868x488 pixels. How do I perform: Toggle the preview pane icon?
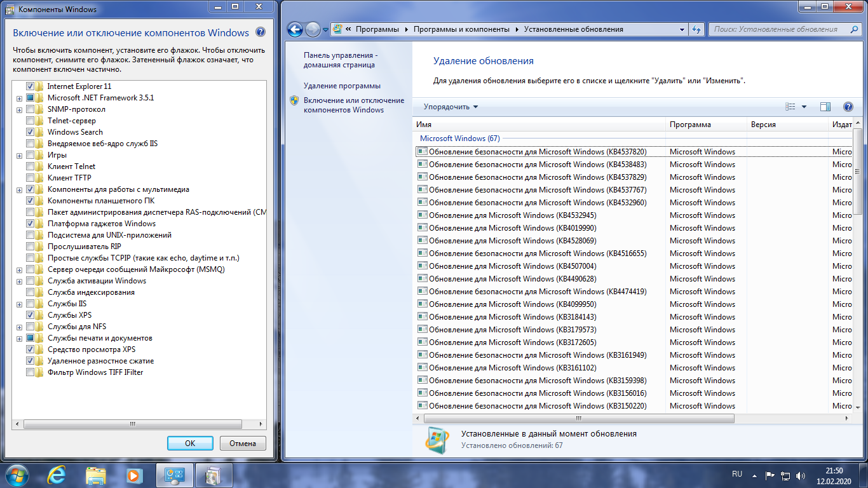(825, 107)
